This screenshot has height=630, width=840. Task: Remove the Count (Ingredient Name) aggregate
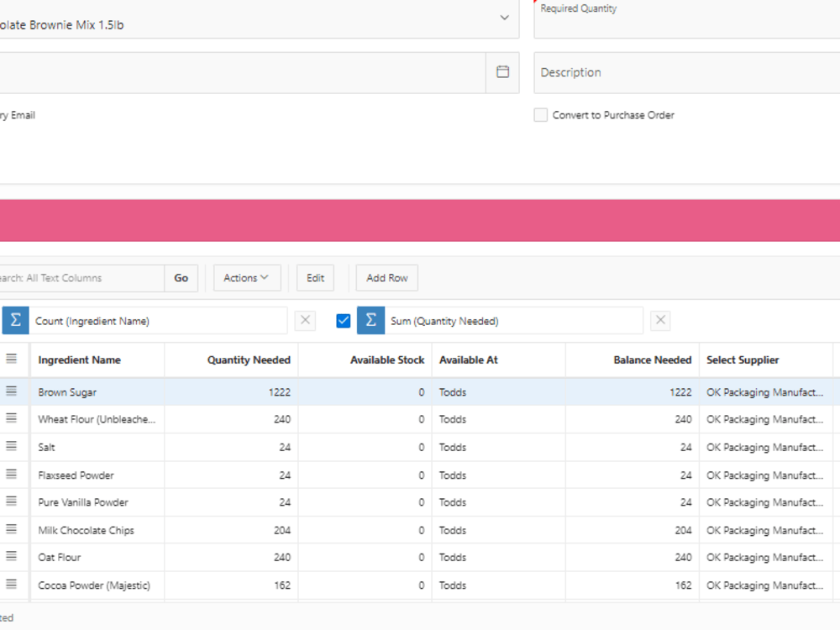point(305,320)
